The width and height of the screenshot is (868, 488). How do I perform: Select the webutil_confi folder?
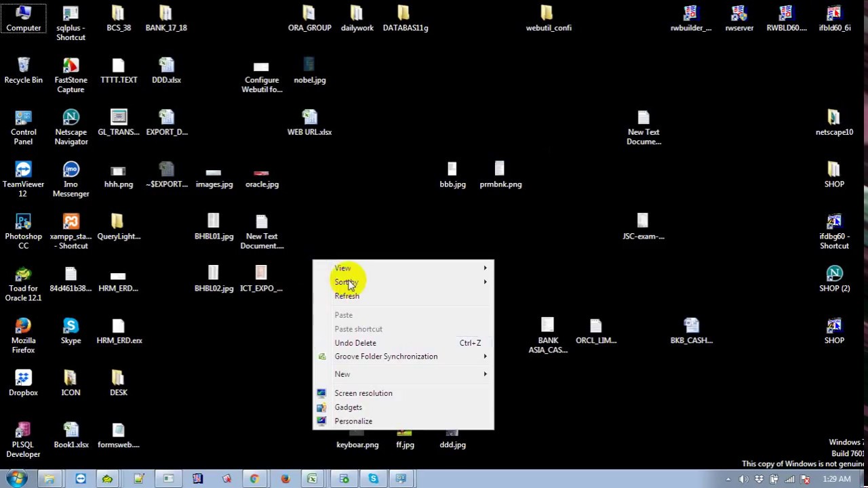click(x=548, y=19)
